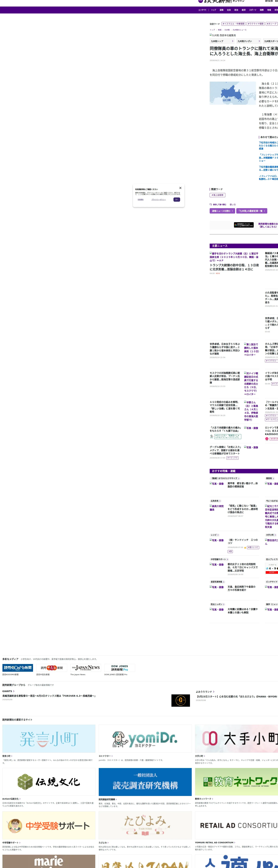This screenshot has height=868, width=278.
Task: Expand the 広角多角 section link
Action: coord(215,501)
